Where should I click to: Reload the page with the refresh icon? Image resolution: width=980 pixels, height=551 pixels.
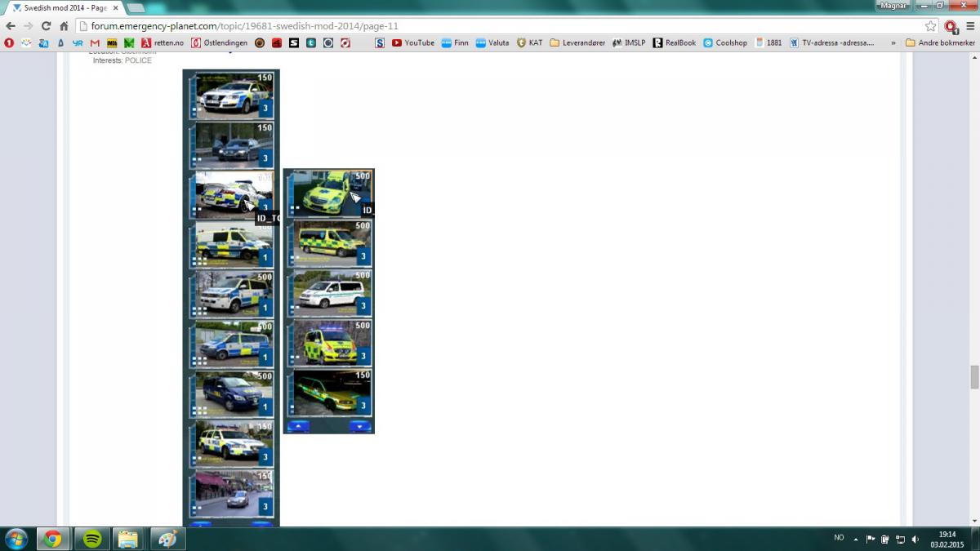coord(46,26)
